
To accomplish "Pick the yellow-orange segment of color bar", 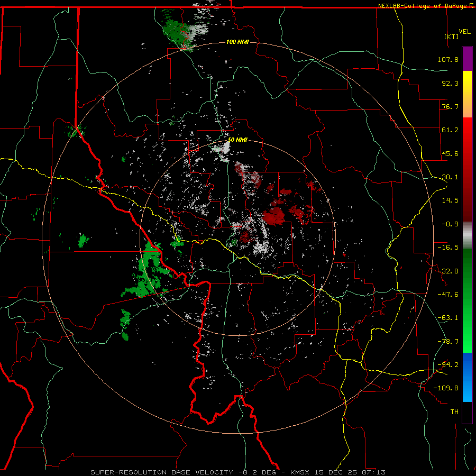I will pyautogui.click(x=467, y=94).
